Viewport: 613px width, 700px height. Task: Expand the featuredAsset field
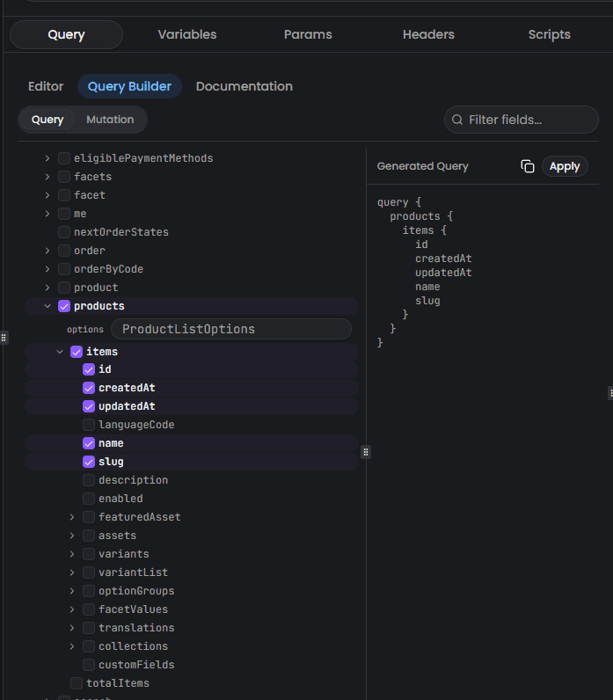[x=72, y=517]
